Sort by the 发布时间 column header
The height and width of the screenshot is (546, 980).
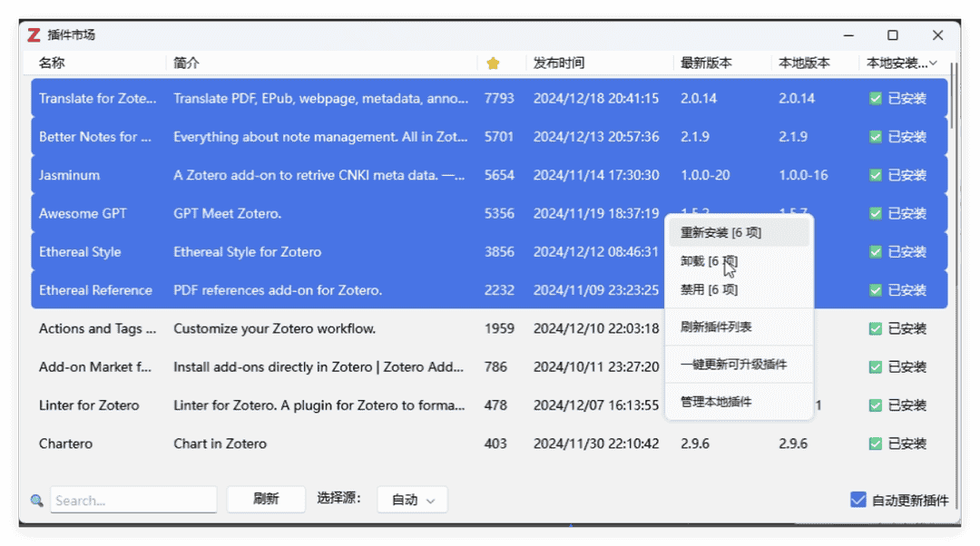click(x=559, y=63)
